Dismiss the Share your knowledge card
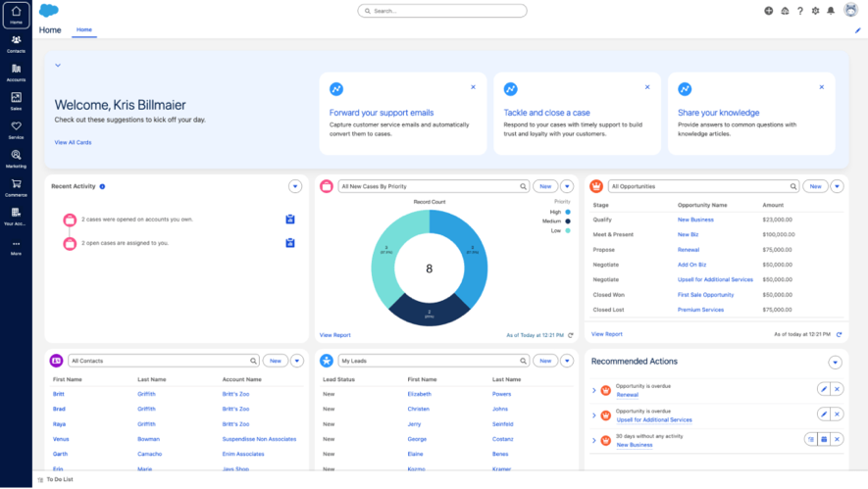 pyautogui.click(x=822, y=87)
